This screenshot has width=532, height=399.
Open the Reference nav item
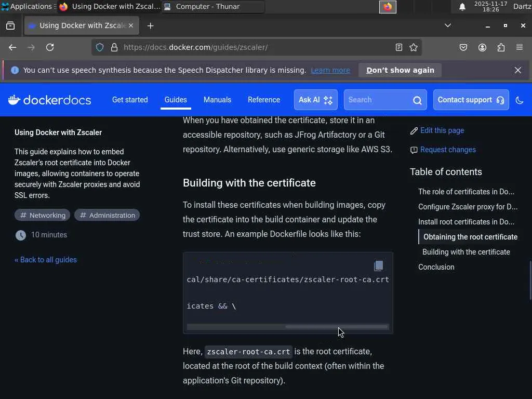pos(264,100)
